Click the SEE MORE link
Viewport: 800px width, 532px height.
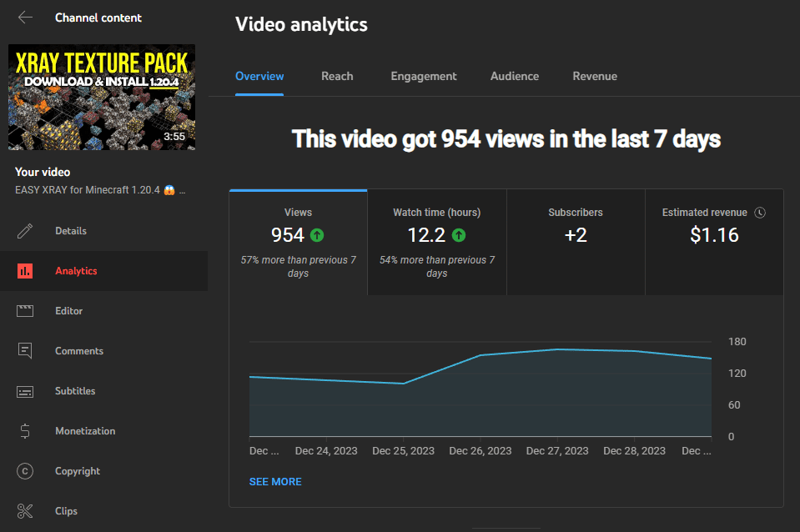tap(275, 481)
